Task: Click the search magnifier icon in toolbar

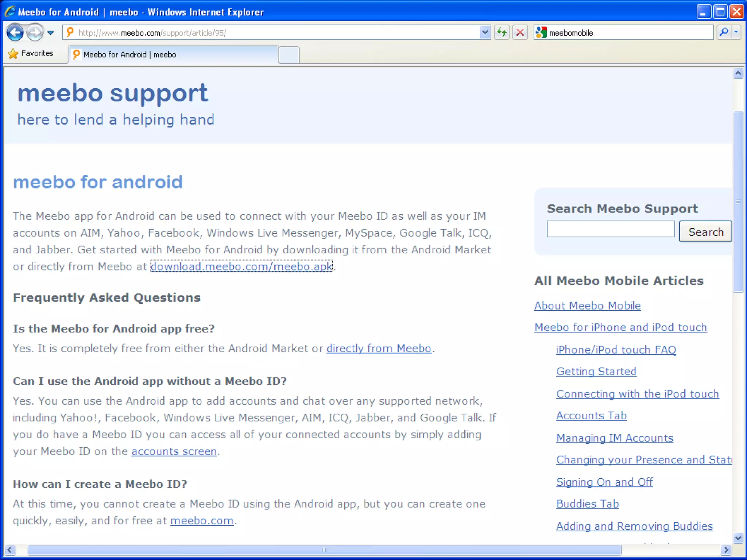Action: (724, 32)
